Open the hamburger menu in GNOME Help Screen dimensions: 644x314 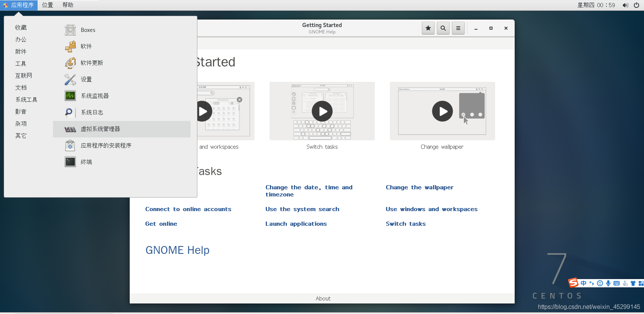458,28
